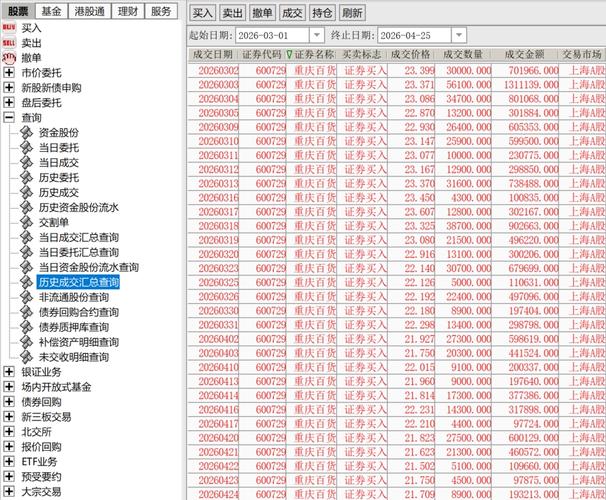
Task: Switch to the 理财 tab
Action: point(128,11)
